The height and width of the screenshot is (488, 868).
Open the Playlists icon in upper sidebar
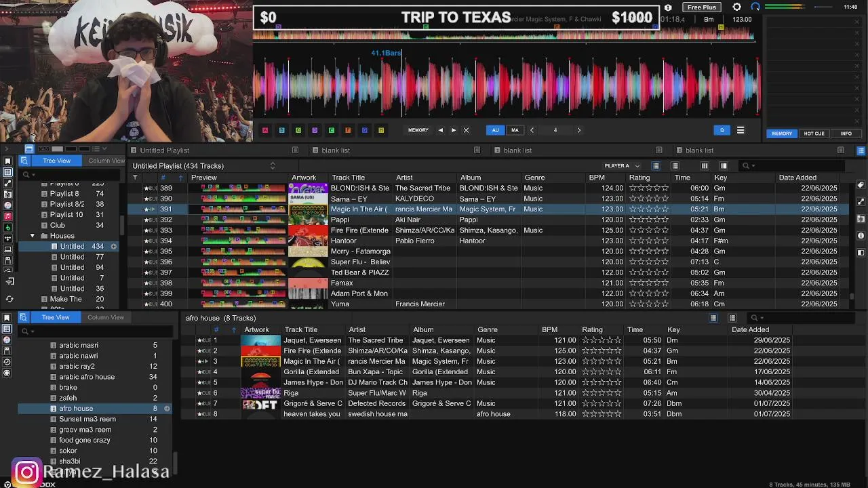[x=7, y=172]
